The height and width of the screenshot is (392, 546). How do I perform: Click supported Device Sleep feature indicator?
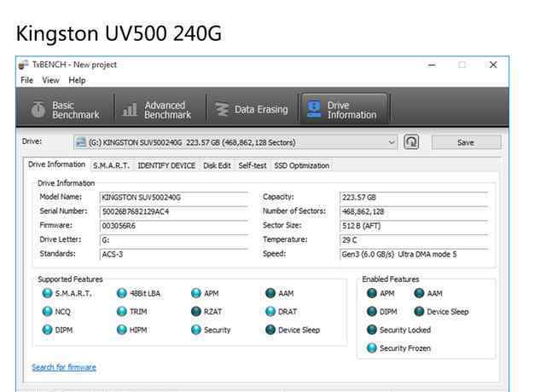click(270, 330)
